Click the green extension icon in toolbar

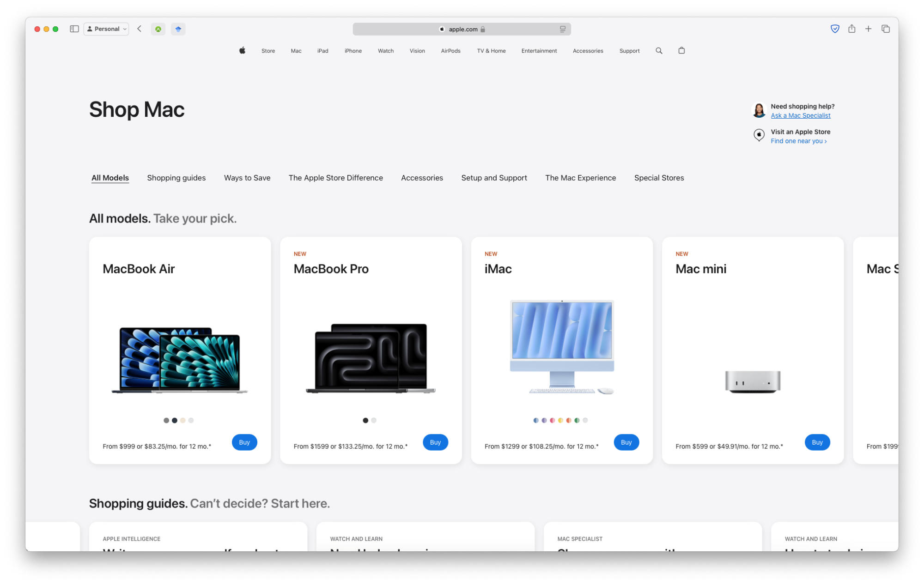coord(158,29)
